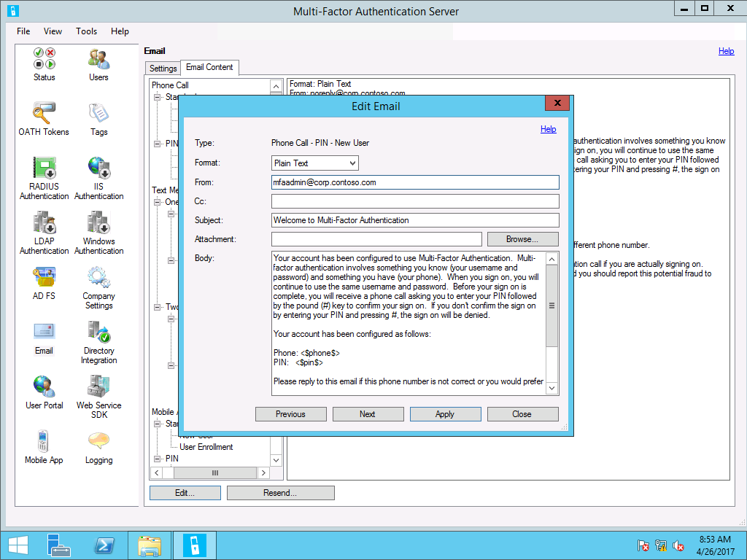Select the Mobile App icon
This screenshot has width=747, height=560.
pyautogui.click(x=44, y=442)
